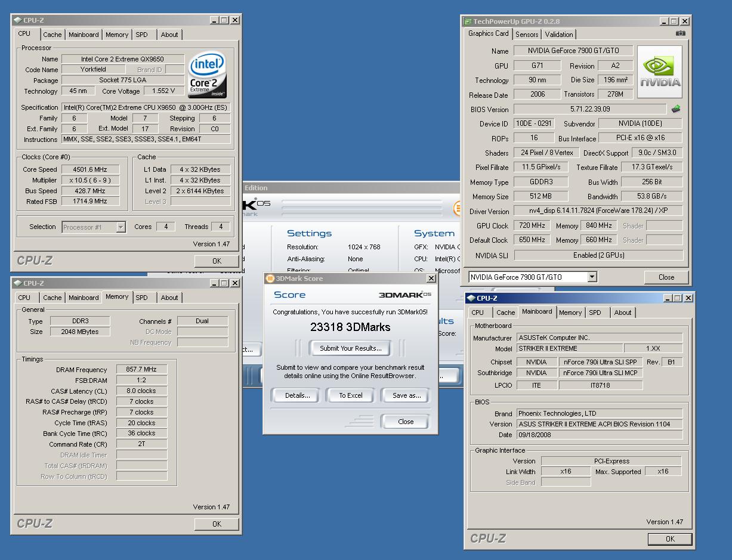This screenshot has width=732, height=560.
Task: Click the Name field Intel Core 2 Extreme QX9650
Action: [122, 59]
